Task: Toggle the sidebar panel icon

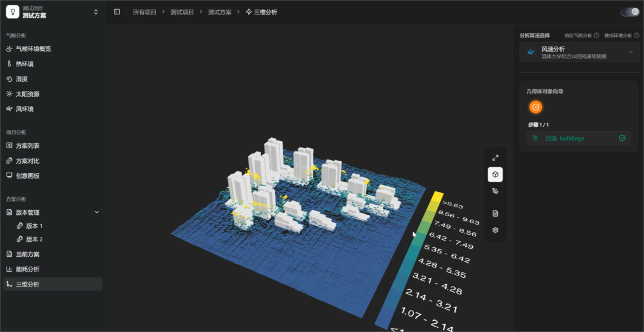Action: [x=117, y=12]
